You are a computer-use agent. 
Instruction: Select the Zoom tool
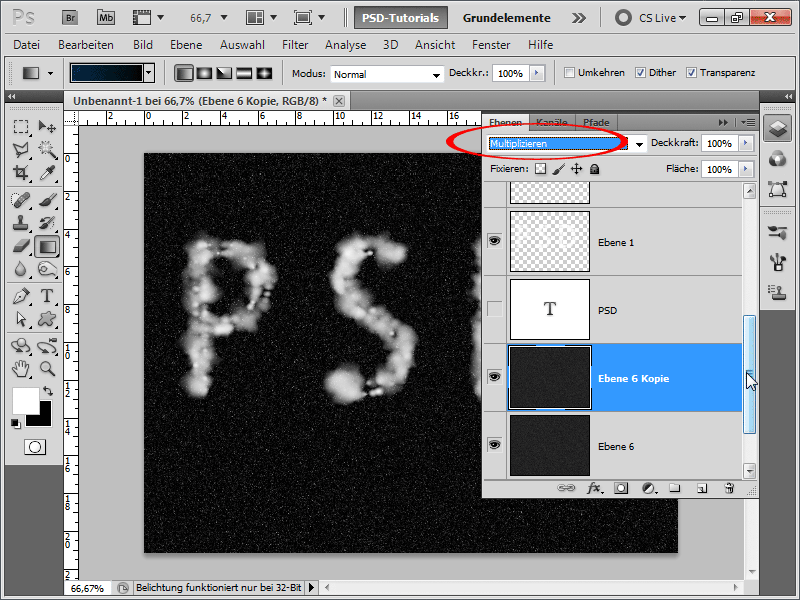(47, 368)
